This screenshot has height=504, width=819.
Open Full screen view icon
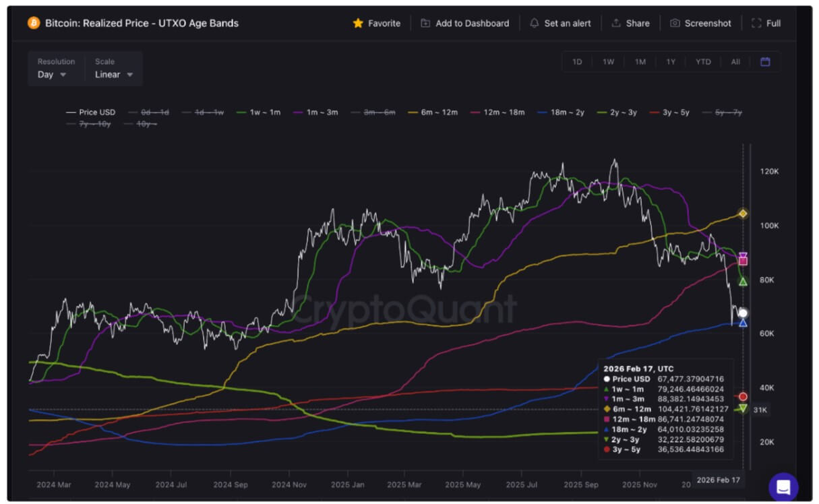pyautogui.click(x=756, y=23)
